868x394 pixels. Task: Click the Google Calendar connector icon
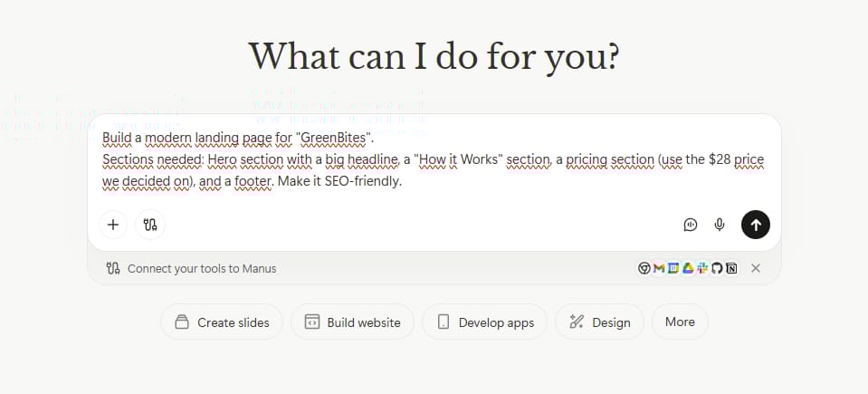(x=673, y=269)
